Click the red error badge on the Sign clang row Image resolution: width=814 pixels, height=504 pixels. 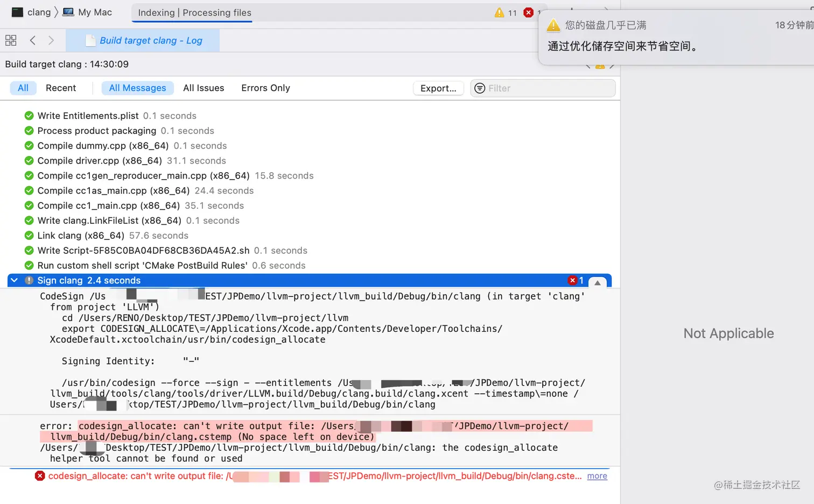pyautogui.click(x=572, y=280)
